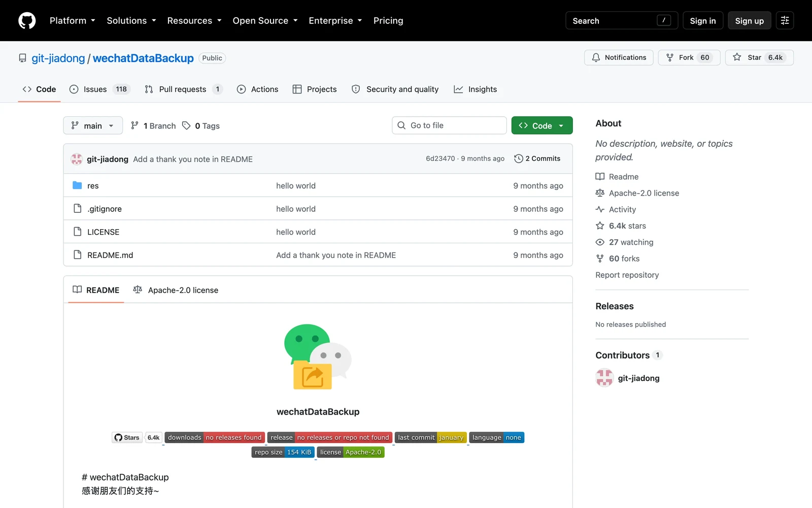Click the commit history clock icon

coord(518,158)
